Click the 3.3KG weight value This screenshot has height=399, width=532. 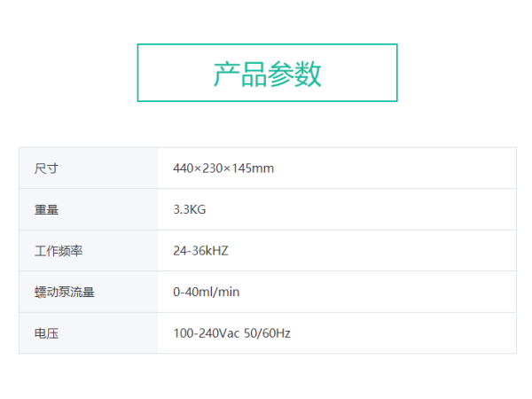[x=190, y=209]
